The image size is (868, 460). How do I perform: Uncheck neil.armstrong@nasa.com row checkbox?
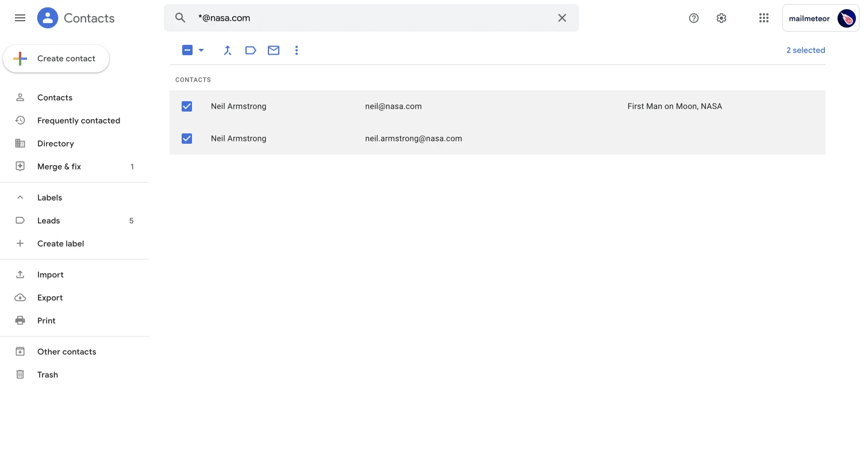click(187, 139)
